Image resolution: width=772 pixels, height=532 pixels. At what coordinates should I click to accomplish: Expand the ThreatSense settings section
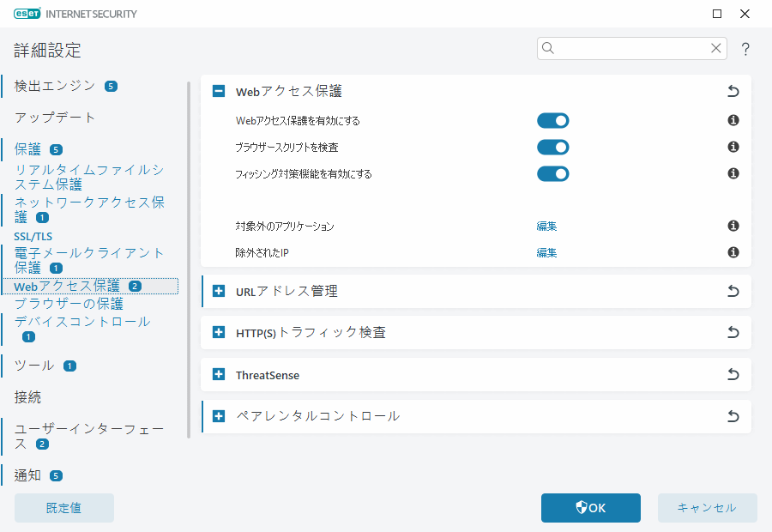[x=218, y=374]
